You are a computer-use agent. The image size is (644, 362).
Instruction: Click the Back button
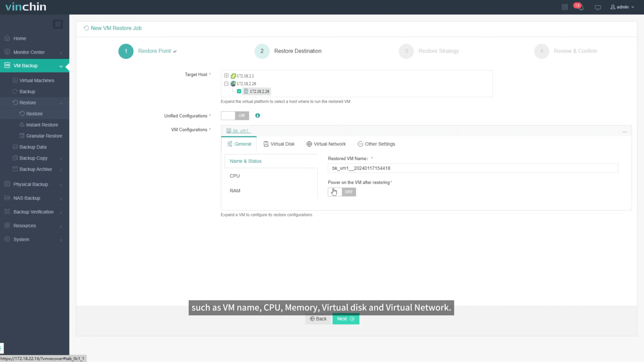(x=318, y=319)
